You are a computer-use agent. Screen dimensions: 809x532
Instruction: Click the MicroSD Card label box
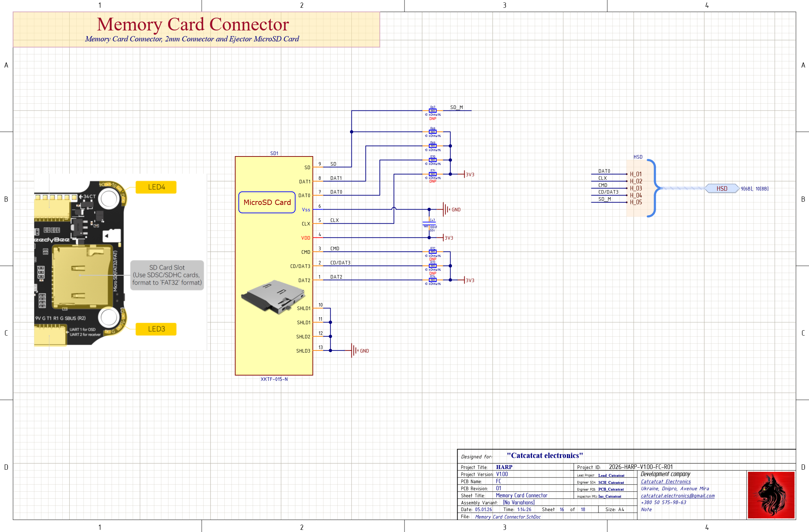click(267, 202)
